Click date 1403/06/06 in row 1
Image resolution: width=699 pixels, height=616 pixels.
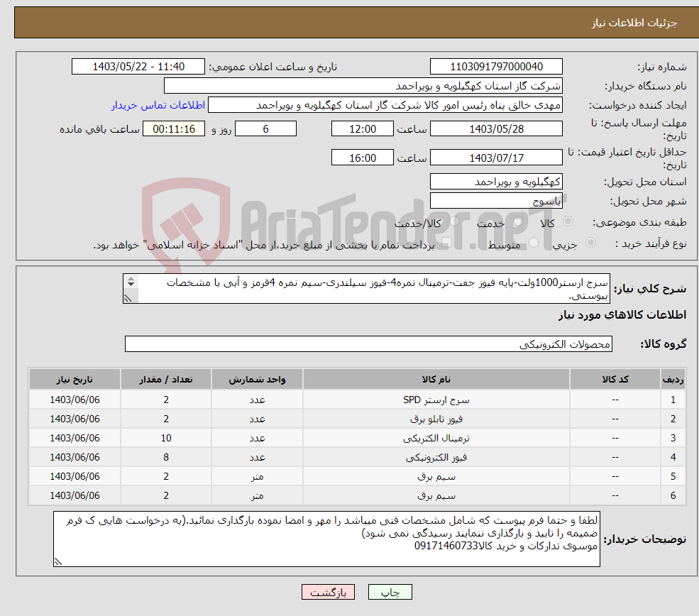click(75, 400)
